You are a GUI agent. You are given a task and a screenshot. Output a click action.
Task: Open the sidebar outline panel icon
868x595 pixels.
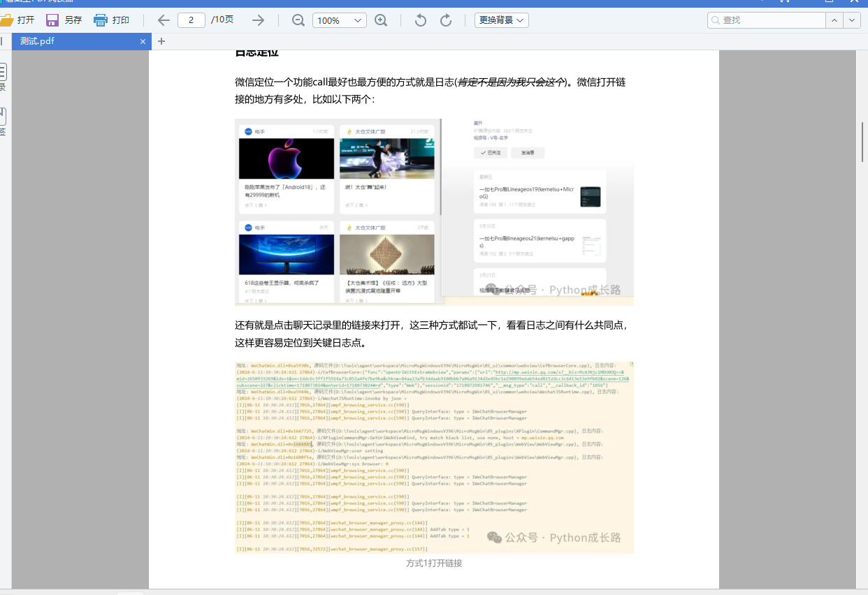pyautogui.click(x=2, y=72)
